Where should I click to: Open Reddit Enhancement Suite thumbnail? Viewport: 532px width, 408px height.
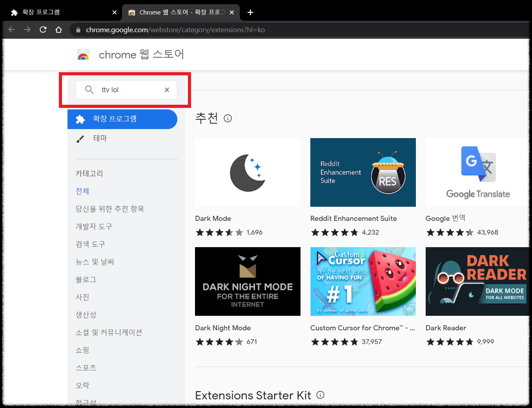[363, 172]
